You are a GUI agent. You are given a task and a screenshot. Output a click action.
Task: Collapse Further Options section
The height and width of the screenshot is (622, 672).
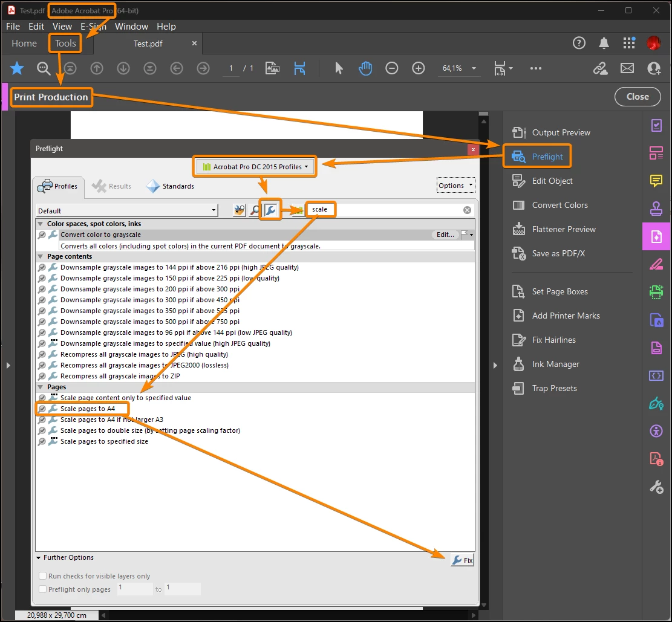pos(39,557)
